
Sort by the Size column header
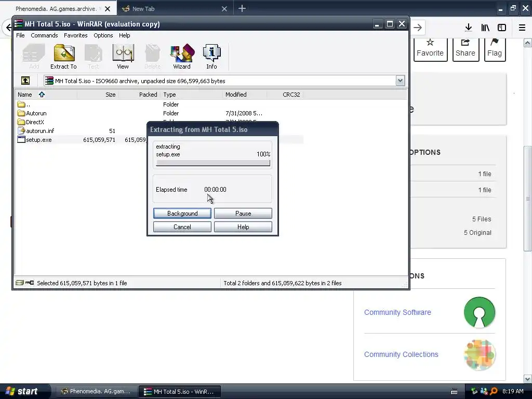pyautogui.click(x=98, y=95)
